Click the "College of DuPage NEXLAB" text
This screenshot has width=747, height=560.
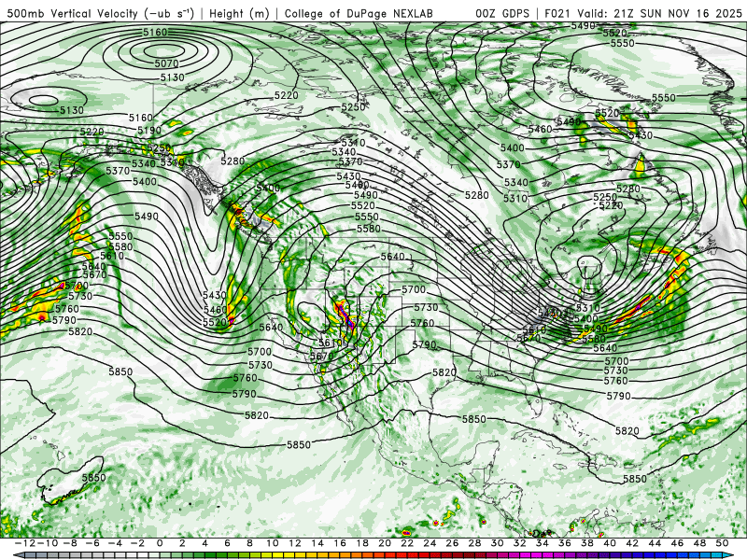[359, 13]
